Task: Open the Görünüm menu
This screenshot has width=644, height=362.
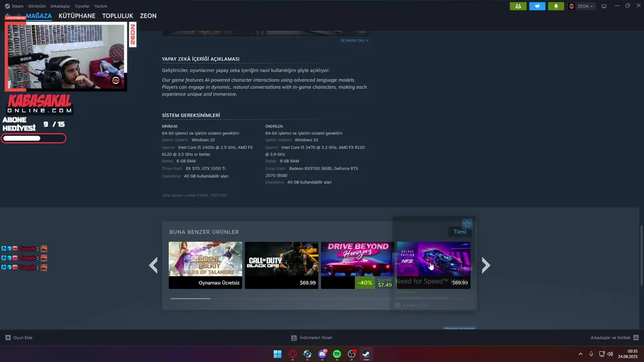Action: tap(37, 6)
